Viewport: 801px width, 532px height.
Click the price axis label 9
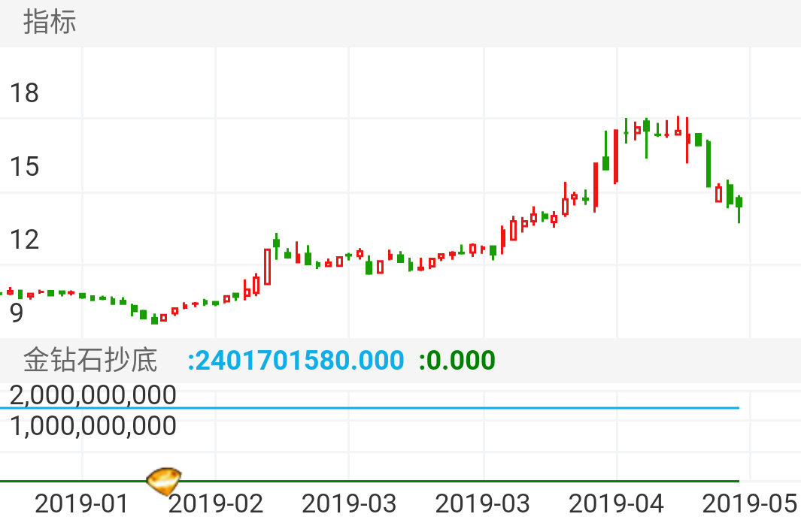[x=17, y=312]
